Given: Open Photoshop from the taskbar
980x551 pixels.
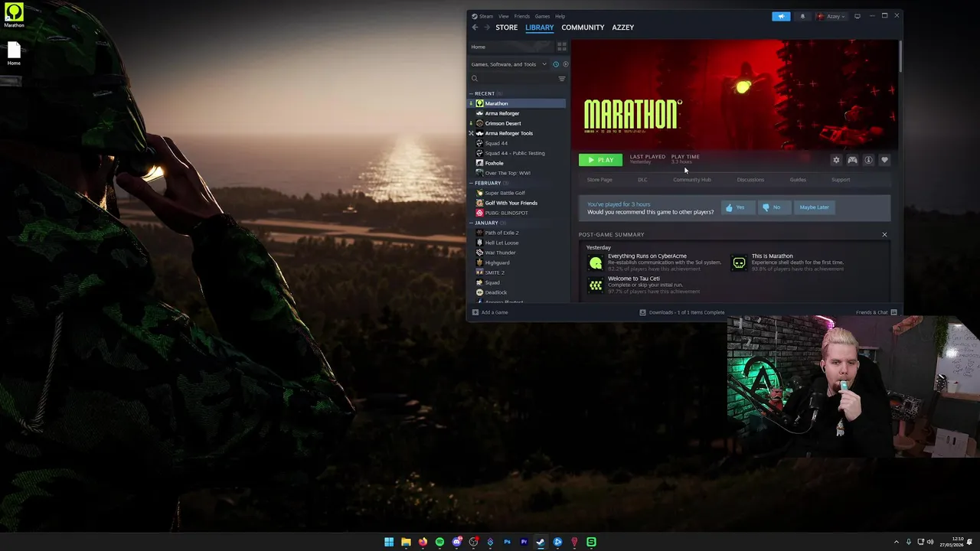Looking at the screenshot, I should [507, 542].
